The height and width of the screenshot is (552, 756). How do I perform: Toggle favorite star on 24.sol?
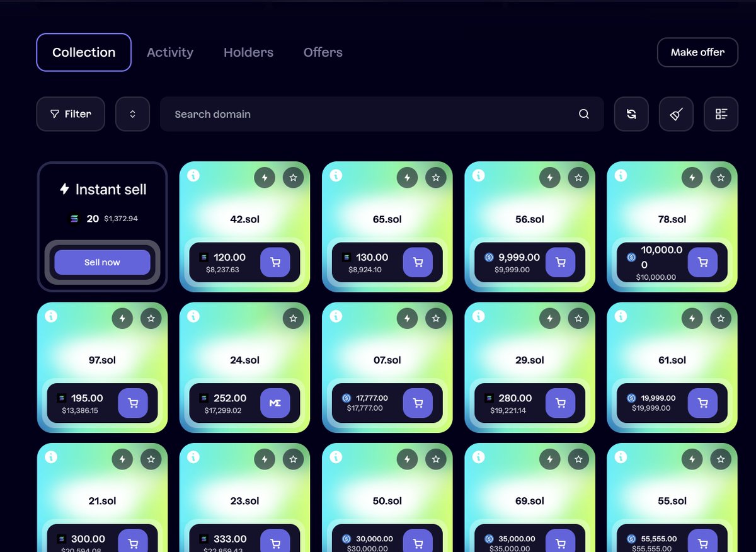[293, 319]
